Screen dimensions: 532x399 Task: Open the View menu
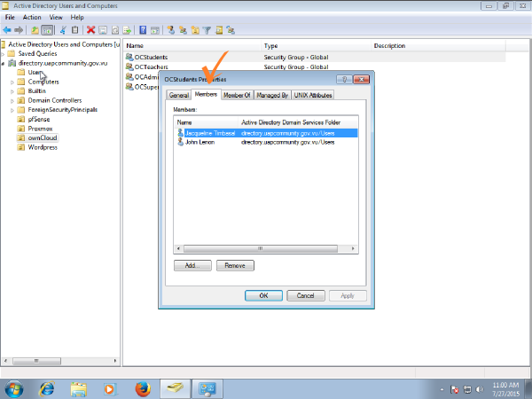(56, 18)
